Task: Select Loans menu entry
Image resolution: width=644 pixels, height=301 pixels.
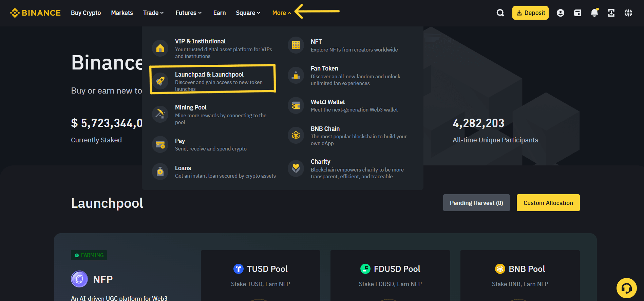Action: click(214, 172)
